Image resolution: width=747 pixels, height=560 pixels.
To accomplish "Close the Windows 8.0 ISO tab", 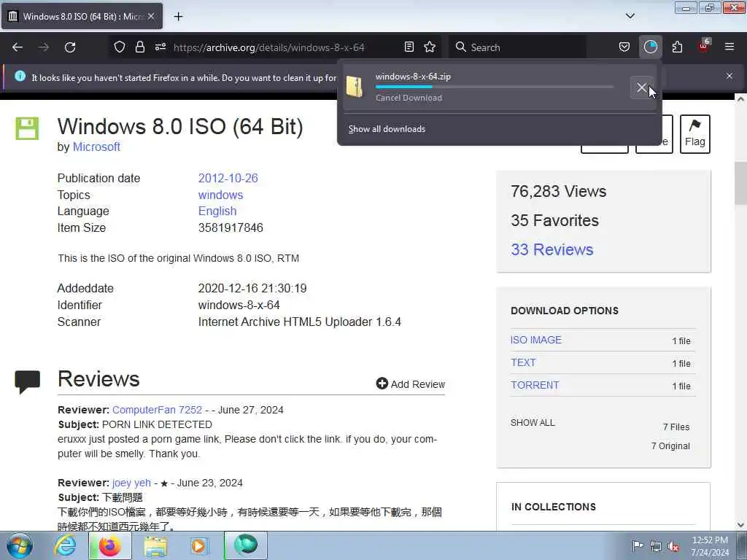I will (151, 16).
